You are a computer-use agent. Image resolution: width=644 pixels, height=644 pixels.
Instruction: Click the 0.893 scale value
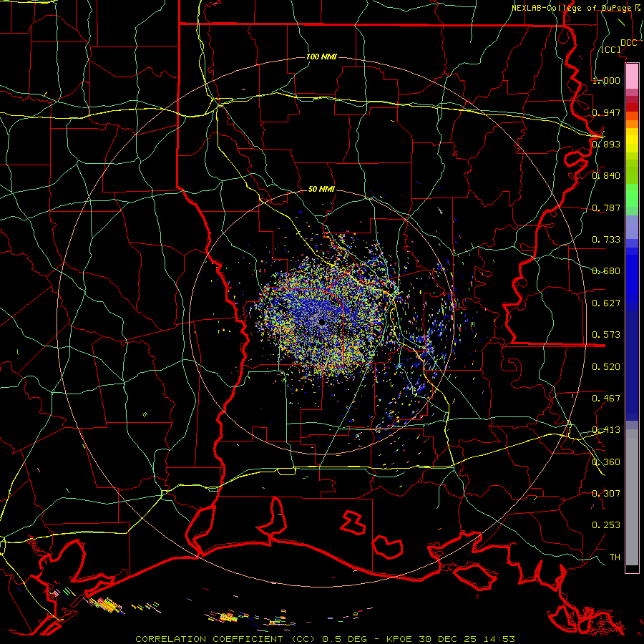[x=606, y=144]
